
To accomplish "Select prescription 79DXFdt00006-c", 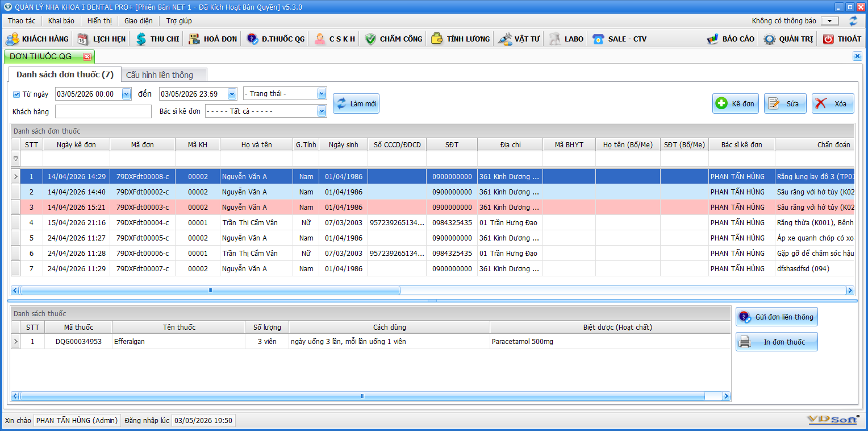I will pos(143,254).
